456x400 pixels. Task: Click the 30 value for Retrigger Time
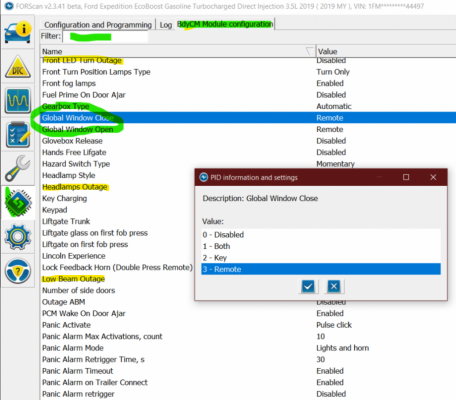[x=321, y=359]
